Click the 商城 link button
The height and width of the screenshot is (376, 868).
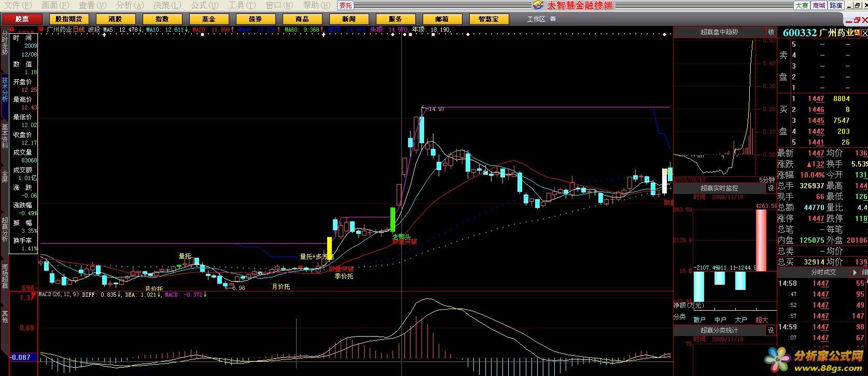[x=819, y=5]
